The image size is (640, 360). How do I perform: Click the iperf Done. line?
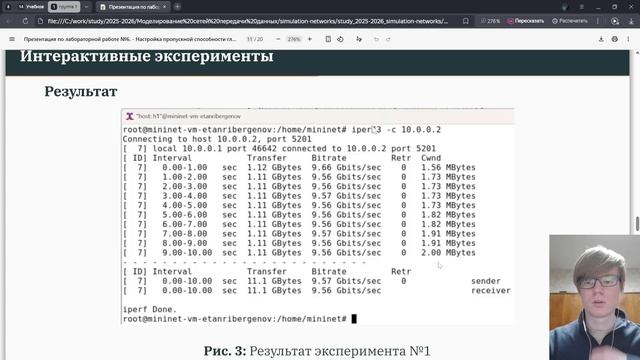(x=150, y=309)
